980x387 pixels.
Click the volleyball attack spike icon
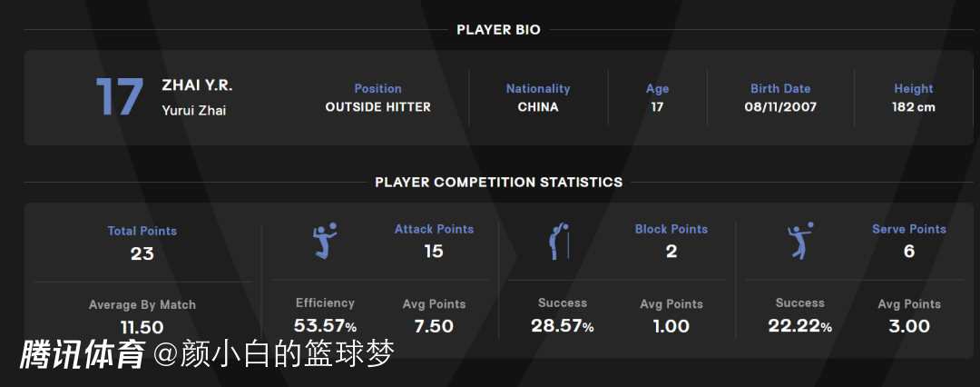click(324, 241)
